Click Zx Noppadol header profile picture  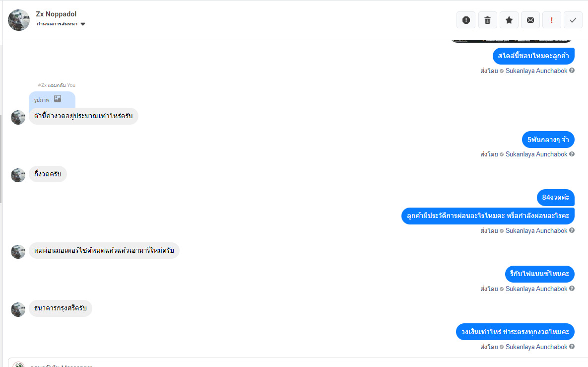point(19,20)
